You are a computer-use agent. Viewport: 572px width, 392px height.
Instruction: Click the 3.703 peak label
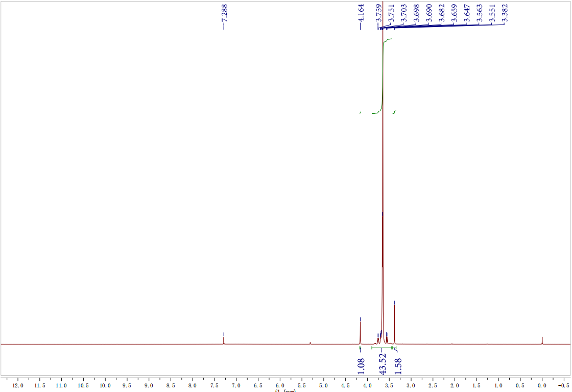tap(404, 12)
